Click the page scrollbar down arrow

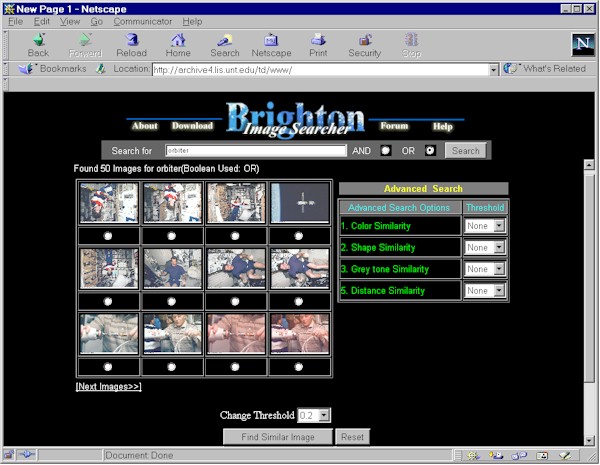(589, 441)
